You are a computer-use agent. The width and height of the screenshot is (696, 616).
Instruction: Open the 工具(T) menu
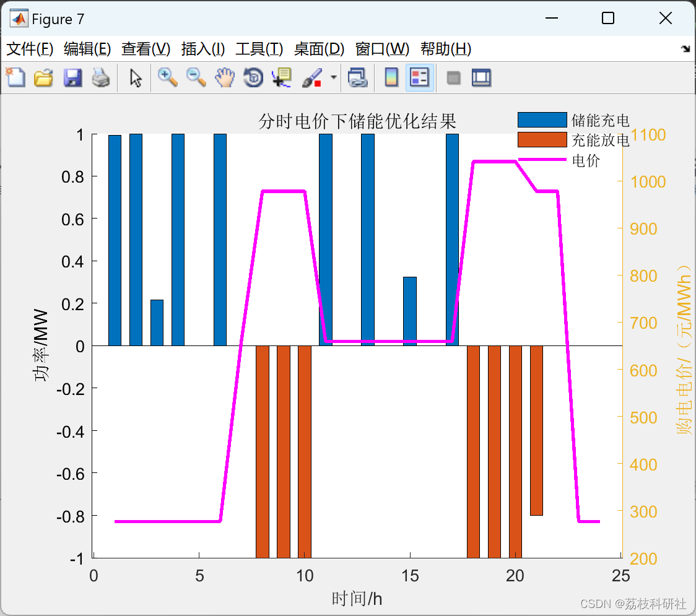tap(259, 49)
